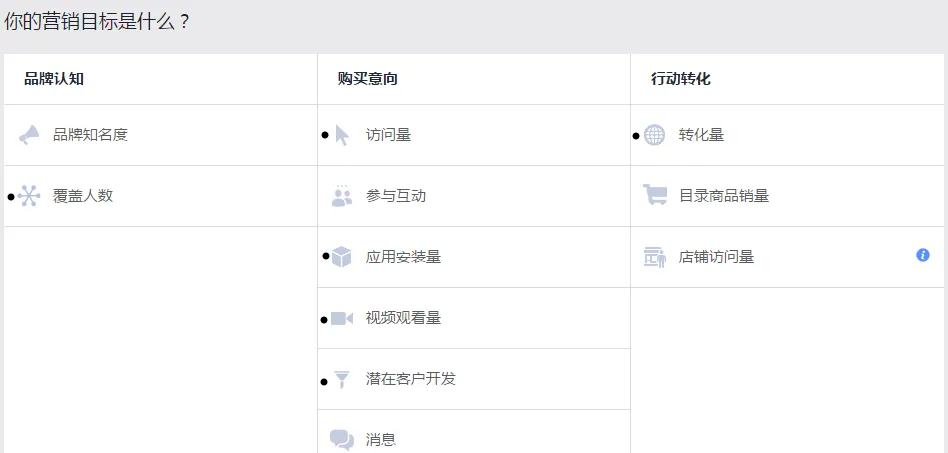948x453 pixels.
Task: Click the funnel icon for 潜在客户开发
Action: pyautogui.click(x=342, y=379)
